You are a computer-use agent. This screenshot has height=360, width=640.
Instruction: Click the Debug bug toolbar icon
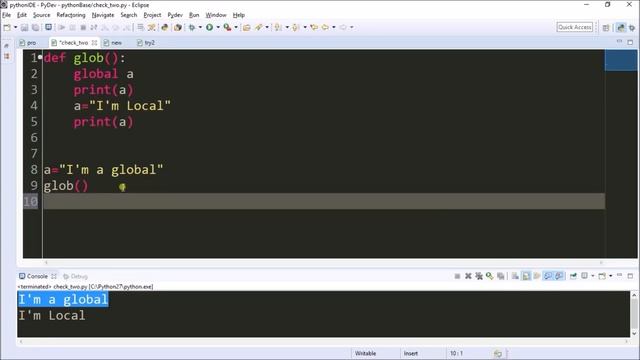coord(191,27)
